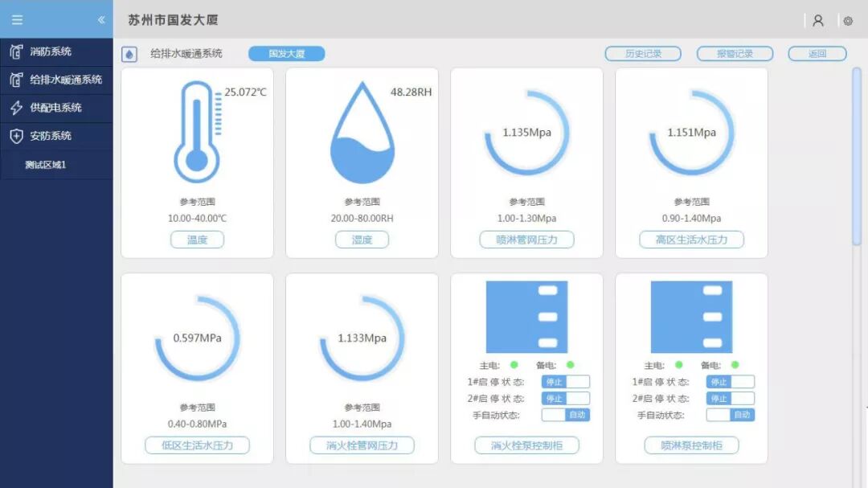This screenshot has height=488, width=868.
Task: Click the 0.597MPa pressure gauge
Action: [197, 338]
